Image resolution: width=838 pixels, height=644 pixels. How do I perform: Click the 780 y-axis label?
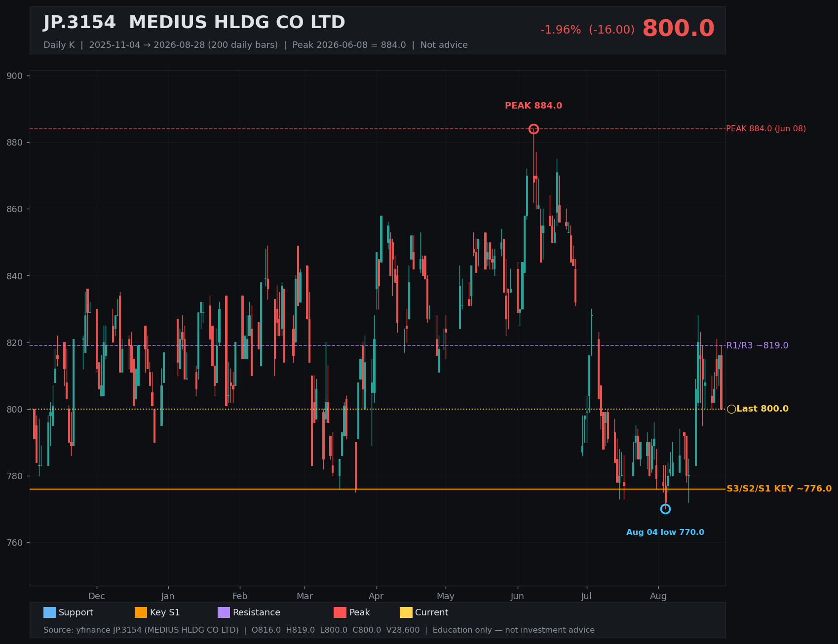pyautogui.click(x=15, y=476)
